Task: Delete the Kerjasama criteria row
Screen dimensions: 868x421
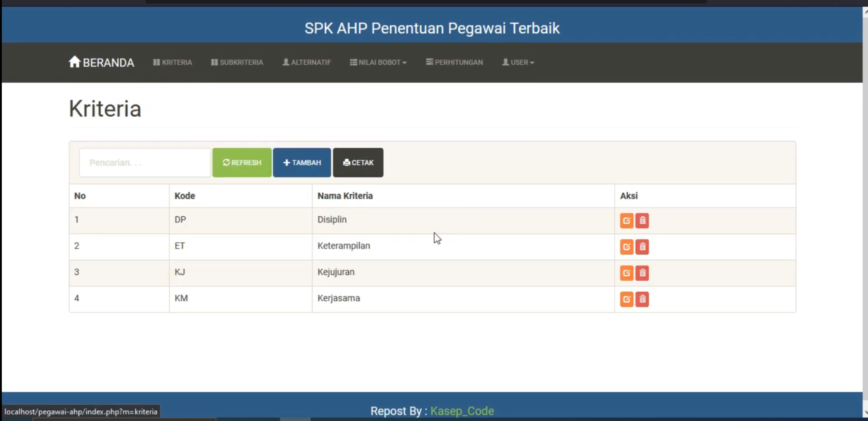Action: click(x=642, y=299)
